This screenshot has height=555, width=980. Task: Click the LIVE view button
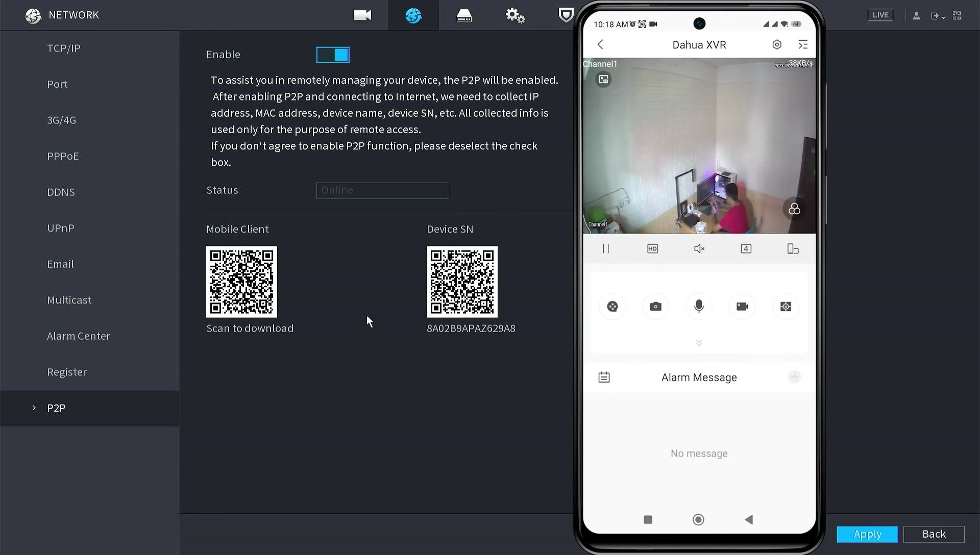click(x=880, y=15)
